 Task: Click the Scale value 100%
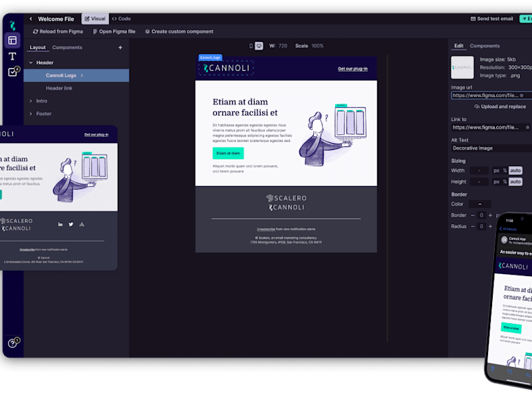tap(318, 46)
